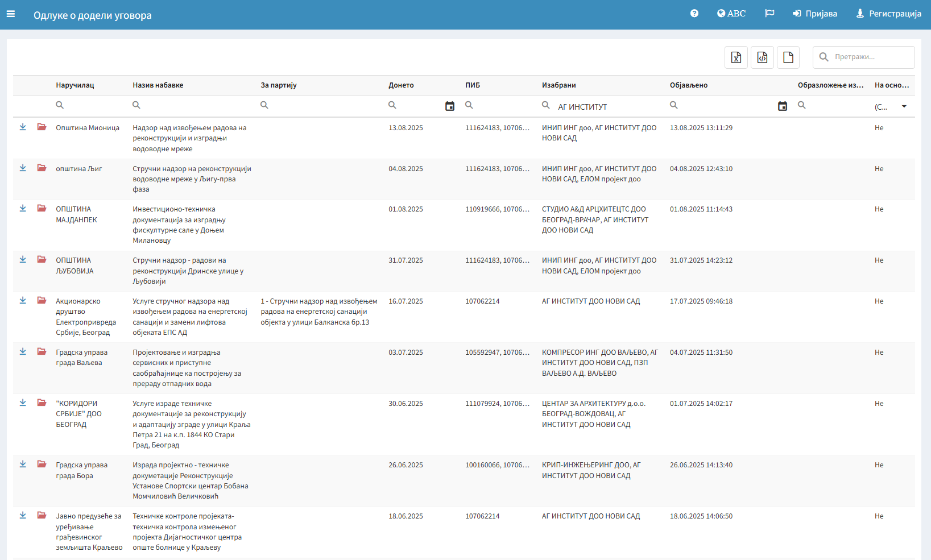Download the ОПШТИНА МАЈДАНПЕК decision document
931x560 pixels.
tap(23, 209)
